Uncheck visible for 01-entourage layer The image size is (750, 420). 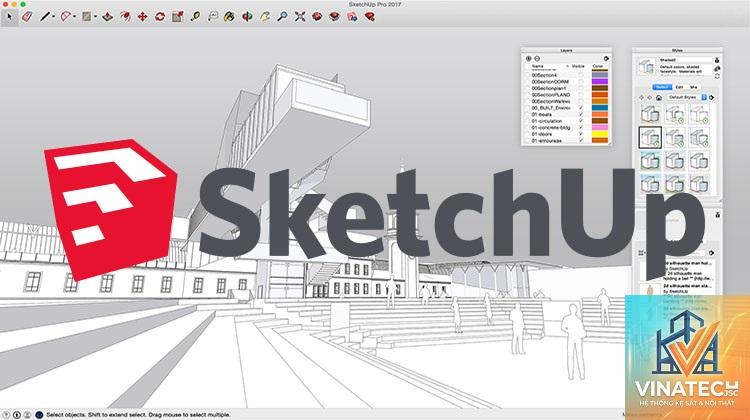pos(581,141)
